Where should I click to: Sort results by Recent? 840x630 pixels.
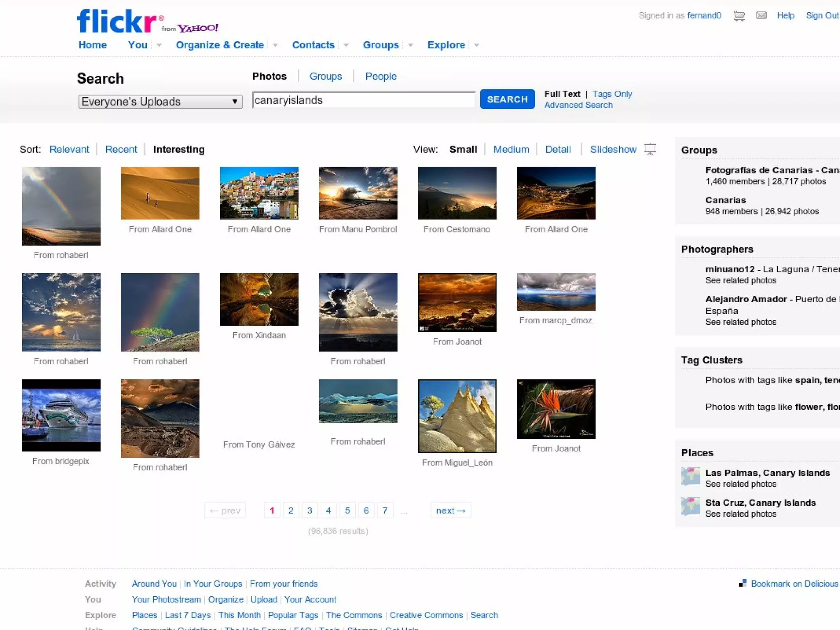coord(121,149)
